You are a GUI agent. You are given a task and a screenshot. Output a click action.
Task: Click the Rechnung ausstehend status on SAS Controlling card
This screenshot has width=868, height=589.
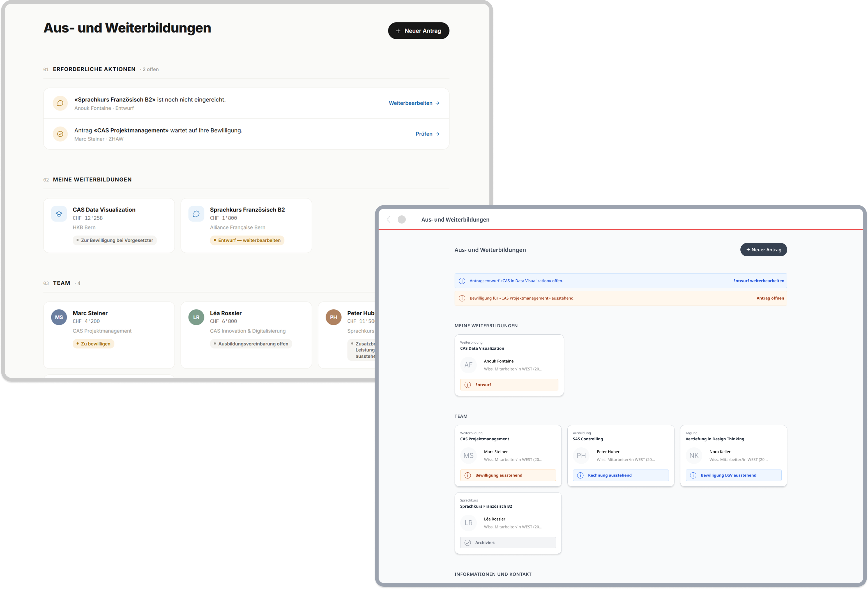point(621,475)
